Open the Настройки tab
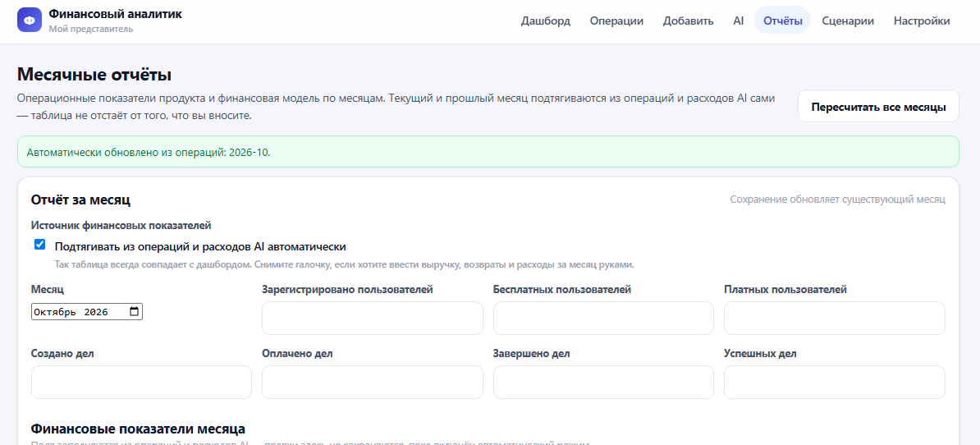 [x=922, y=21]
